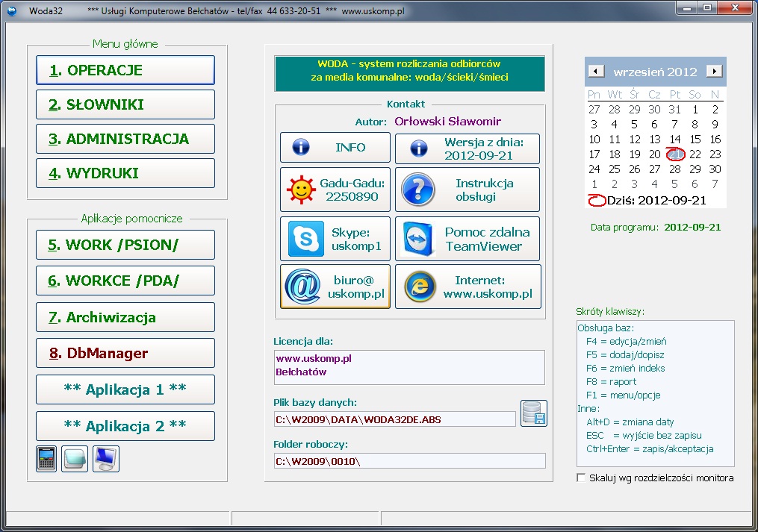Open Instrukcja obsługi help manual
Screen dimensions: 758x532
(467, 190)
